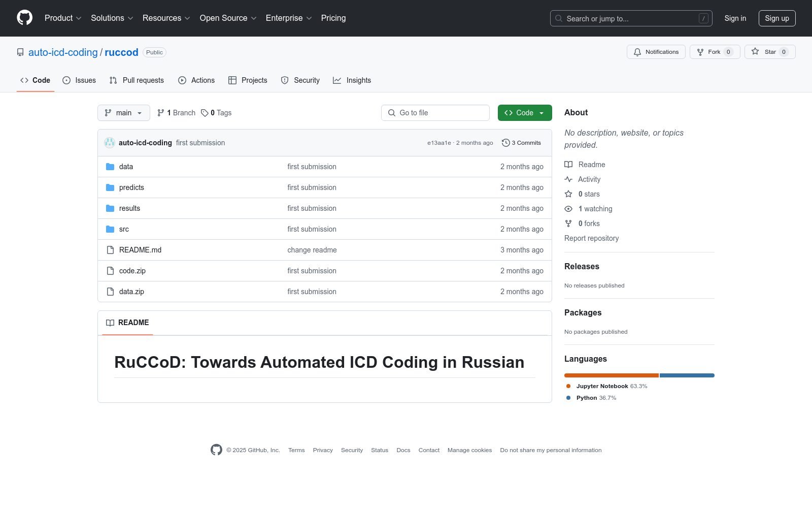Screen dimensions: 812x508
Task: Open the data folder icon
Action: point(110,167)
